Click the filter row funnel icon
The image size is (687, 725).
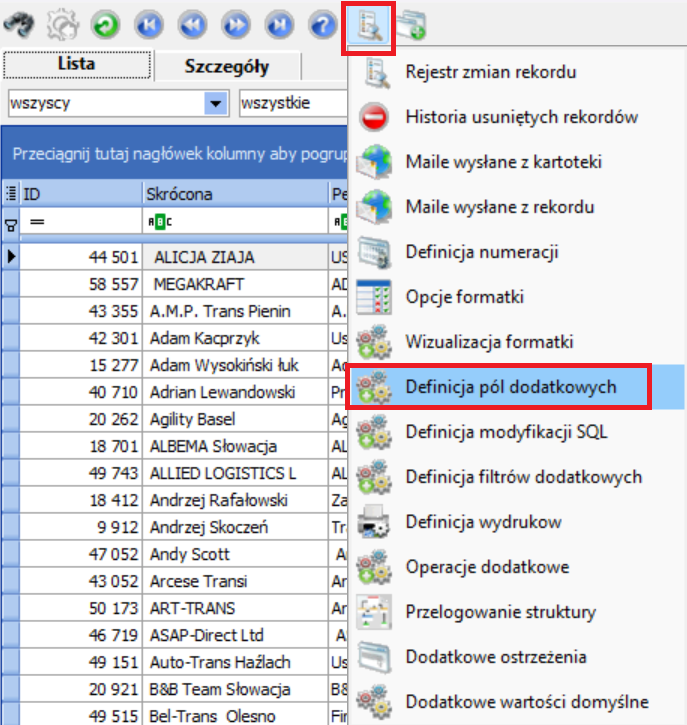point(11,225)
